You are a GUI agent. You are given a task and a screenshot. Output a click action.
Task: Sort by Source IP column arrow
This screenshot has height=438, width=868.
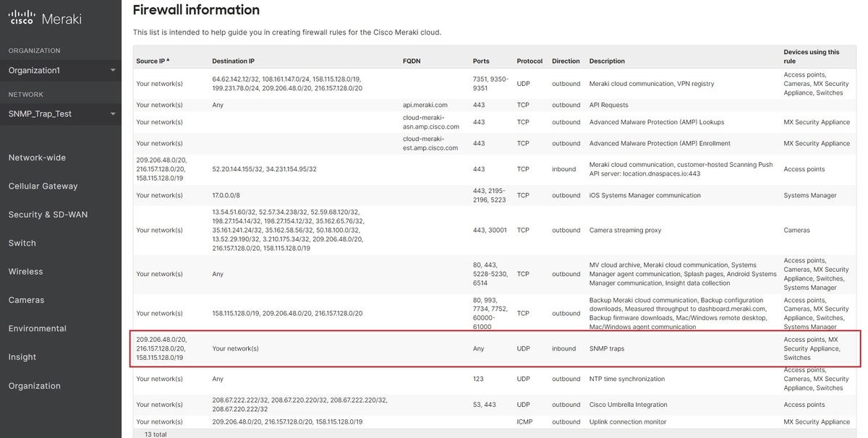(x=168, y=61)
